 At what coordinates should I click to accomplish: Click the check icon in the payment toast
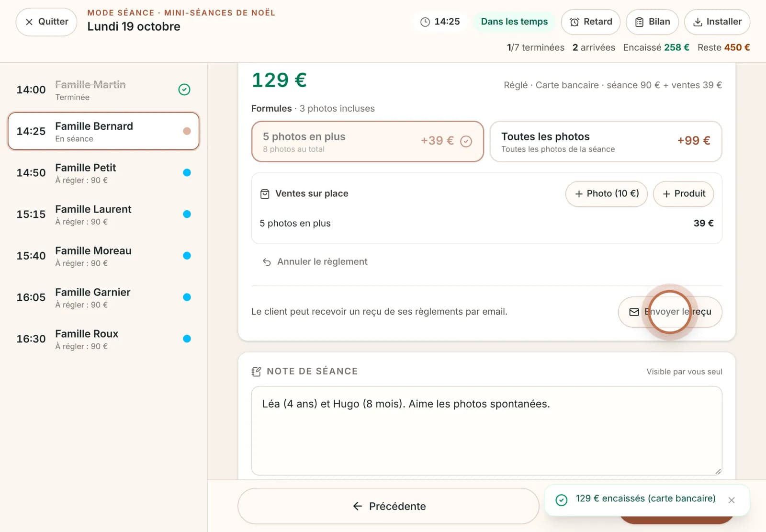point(562,500)
